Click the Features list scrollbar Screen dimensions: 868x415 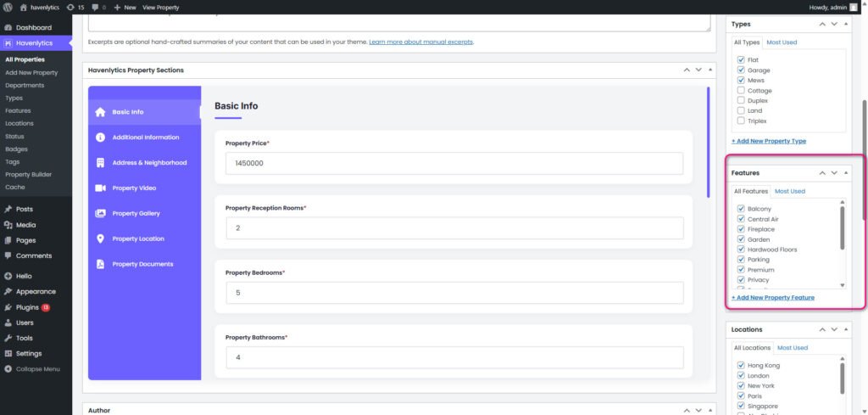(x=842, y=229)
